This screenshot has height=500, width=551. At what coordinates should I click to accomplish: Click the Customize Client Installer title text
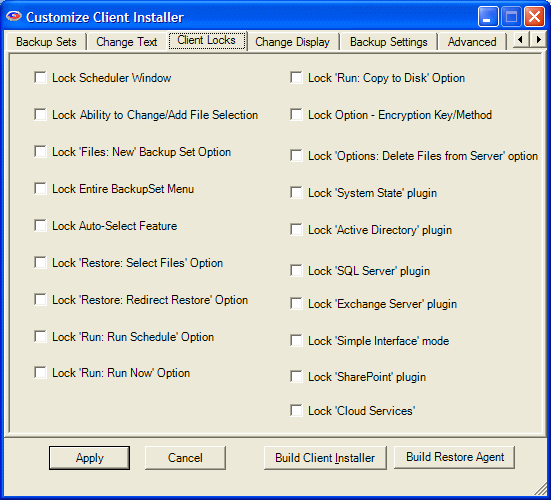(x=105, y=17)
